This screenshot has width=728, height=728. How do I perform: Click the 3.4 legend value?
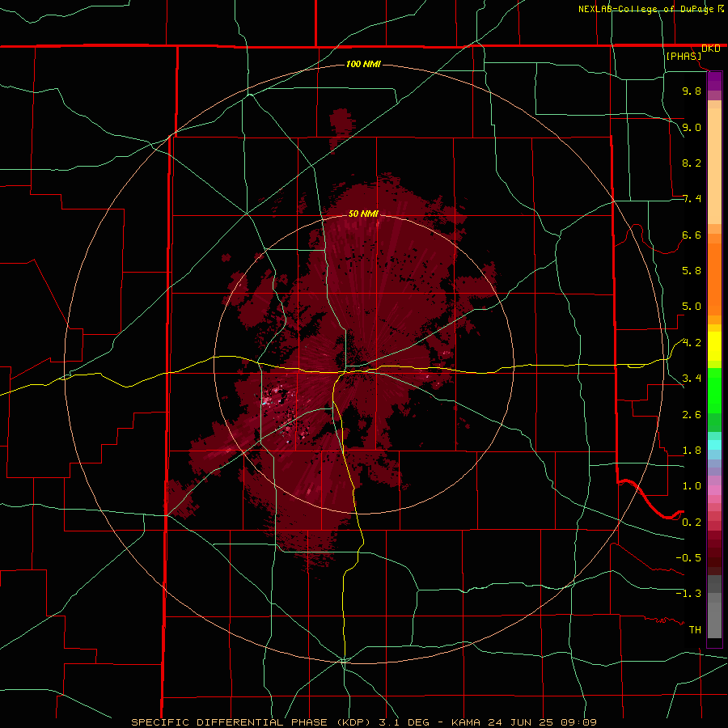pyautogui.click(x=692, y=379)
